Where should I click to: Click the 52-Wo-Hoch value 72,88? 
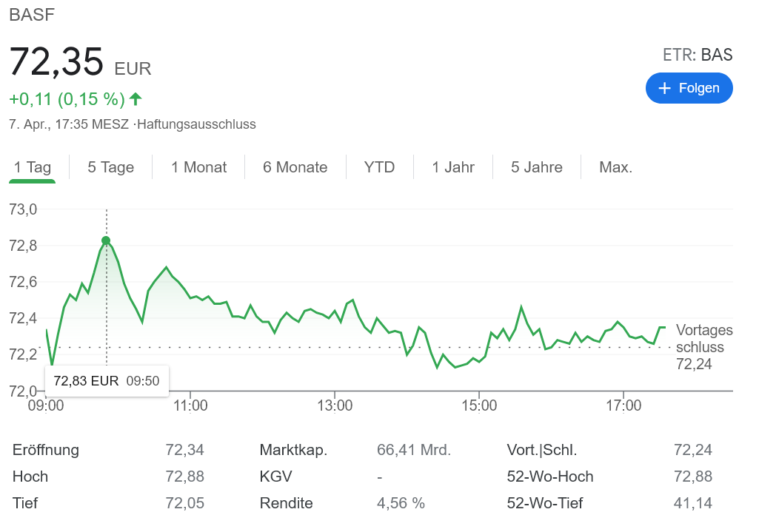click(x=693, y=477)
